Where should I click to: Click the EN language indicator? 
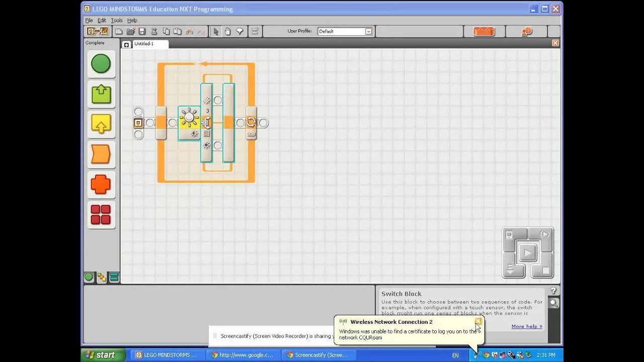[455, 355]
